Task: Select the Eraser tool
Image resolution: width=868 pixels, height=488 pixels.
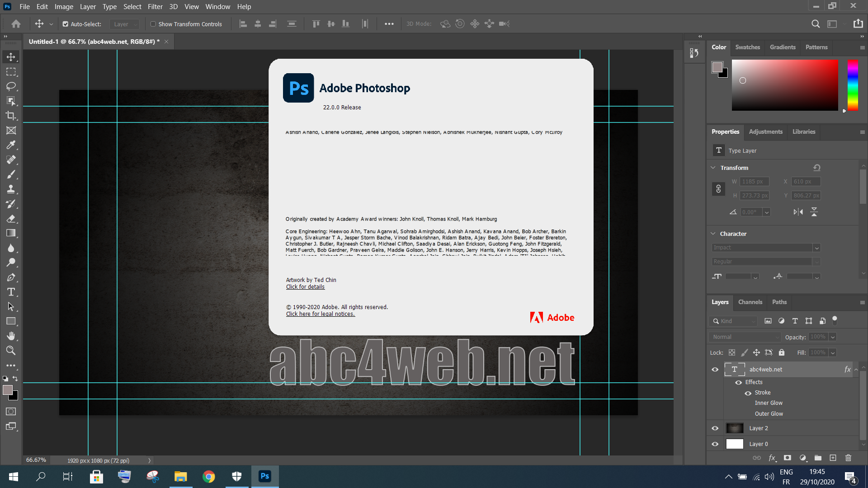Action: coord(11,219)
